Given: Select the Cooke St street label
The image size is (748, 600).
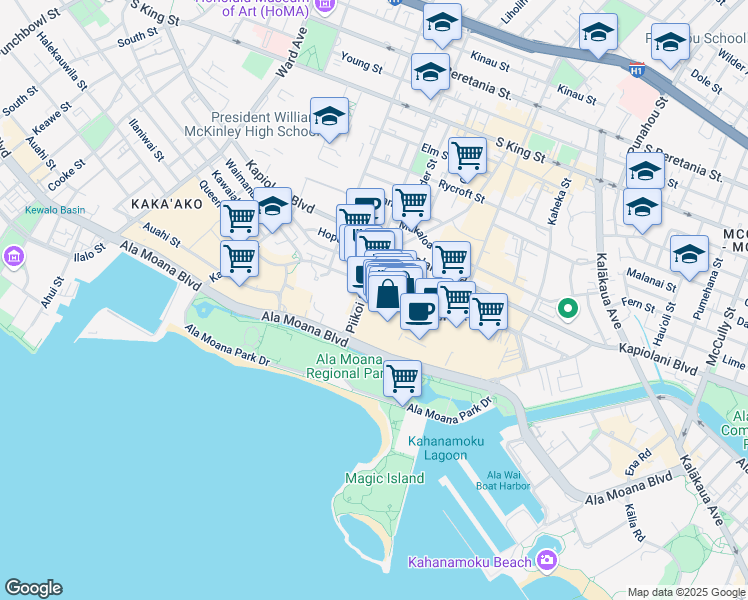Looking at the screenshot, I should [66, 176].
